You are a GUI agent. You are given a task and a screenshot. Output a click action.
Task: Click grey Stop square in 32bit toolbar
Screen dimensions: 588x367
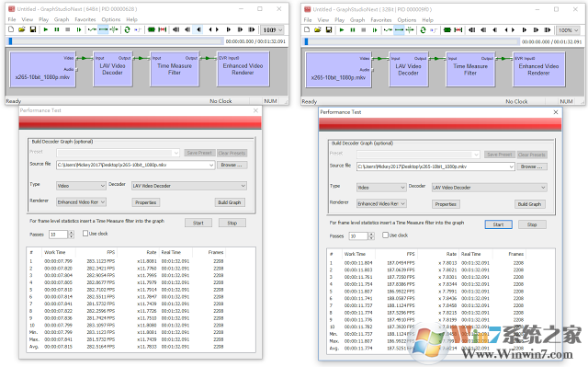click(x=364, y=29)
